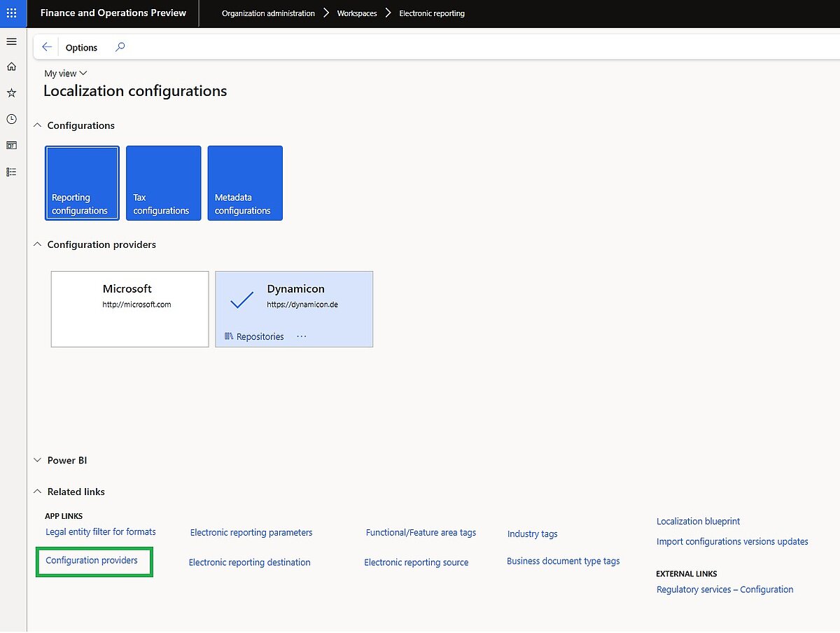Open the app launcher waffle icon
Viewport: 840px width, 633px height.
coord(11,13)
